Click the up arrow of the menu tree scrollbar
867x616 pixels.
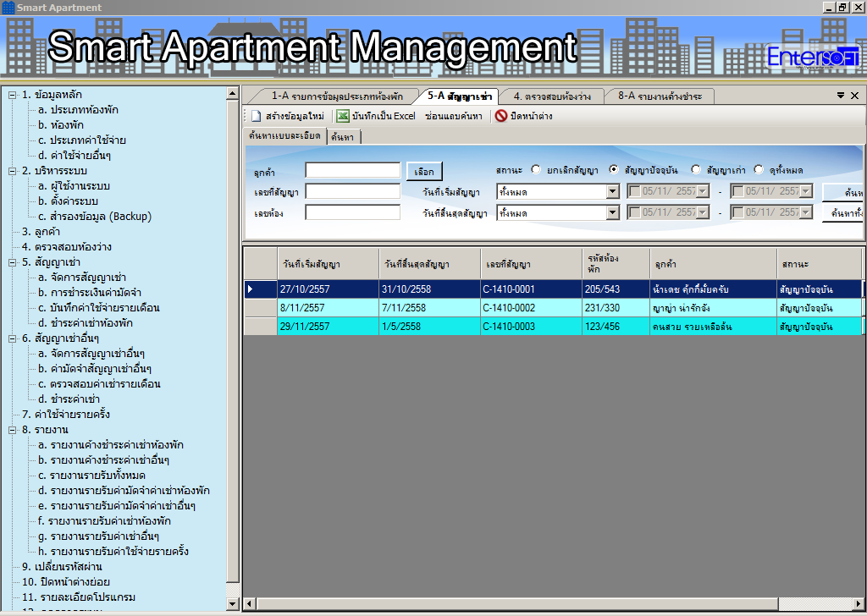(x=233, y=93)
